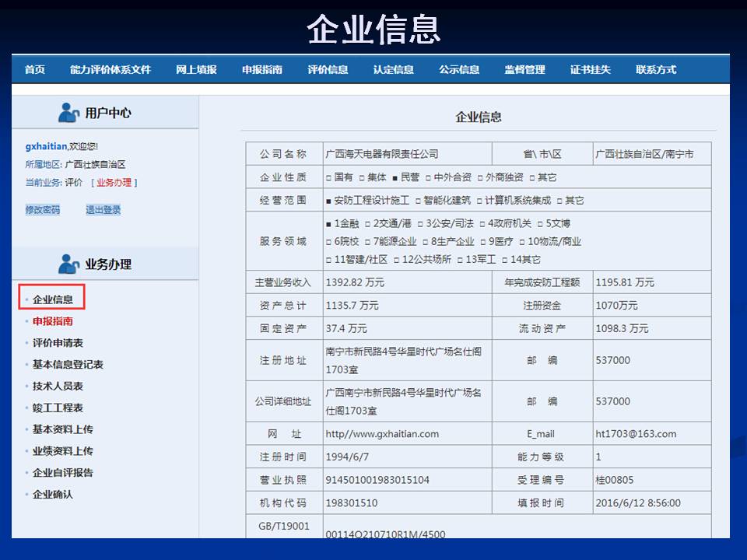Viewport: 747px width, 560px height.
Task: Open 企业自评报告 in the sidebar
Action: pos(63,472)
